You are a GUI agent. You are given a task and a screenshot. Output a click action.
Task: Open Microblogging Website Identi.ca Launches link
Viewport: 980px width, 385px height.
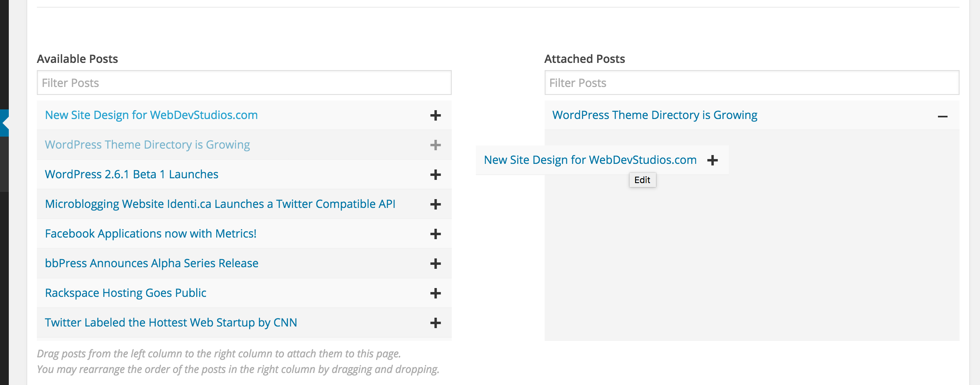click(x=220, y=204)
